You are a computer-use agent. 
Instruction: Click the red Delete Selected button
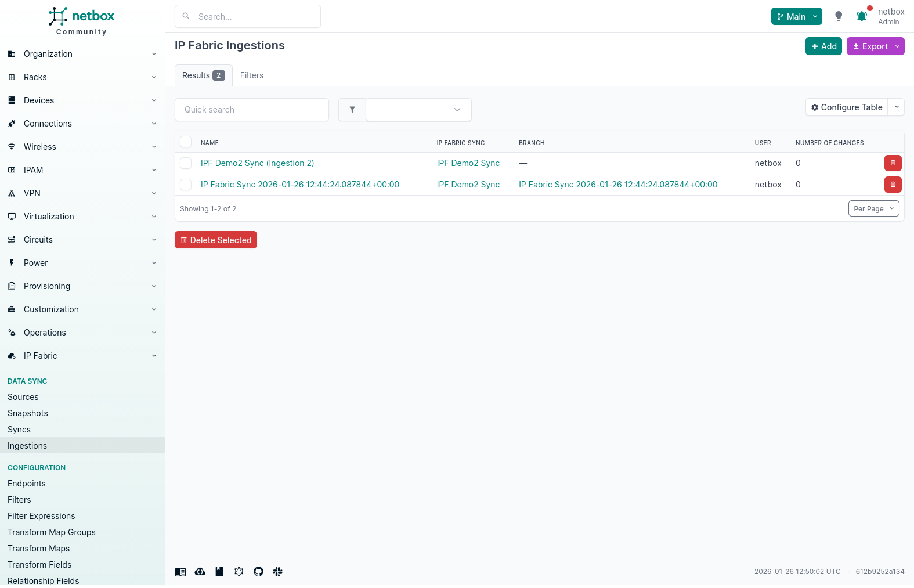[216, 240]
